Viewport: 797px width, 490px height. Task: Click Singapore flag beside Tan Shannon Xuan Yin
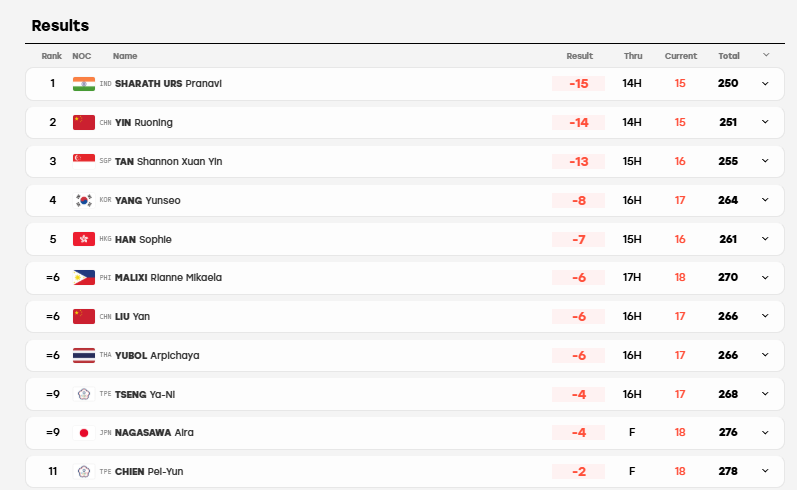(84, 162)
